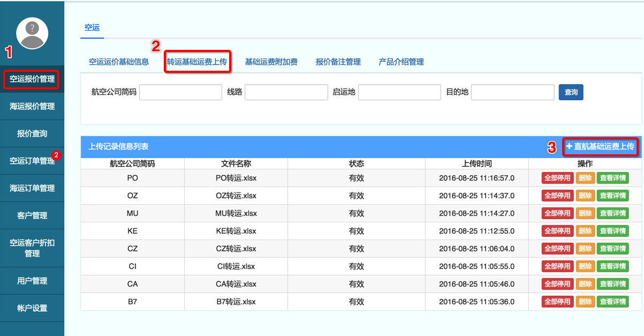644x336 pixels.
Task: View details of MU转运.xlsx
Action: tap(613, 213)
